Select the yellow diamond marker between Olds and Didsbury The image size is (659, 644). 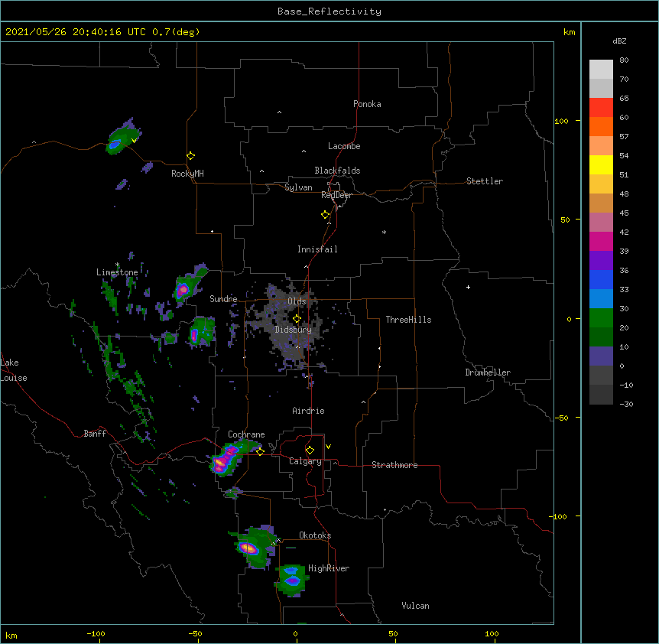point(297,319)
